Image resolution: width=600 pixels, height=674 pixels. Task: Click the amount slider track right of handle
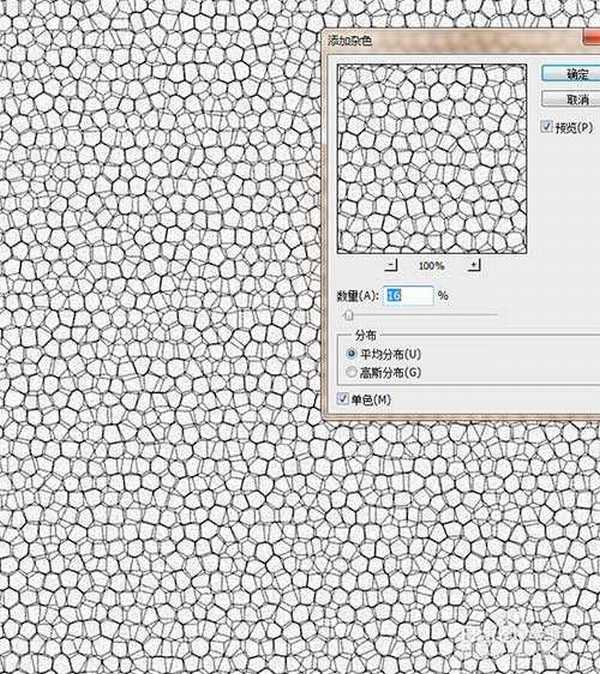click(x=430, y=315)
